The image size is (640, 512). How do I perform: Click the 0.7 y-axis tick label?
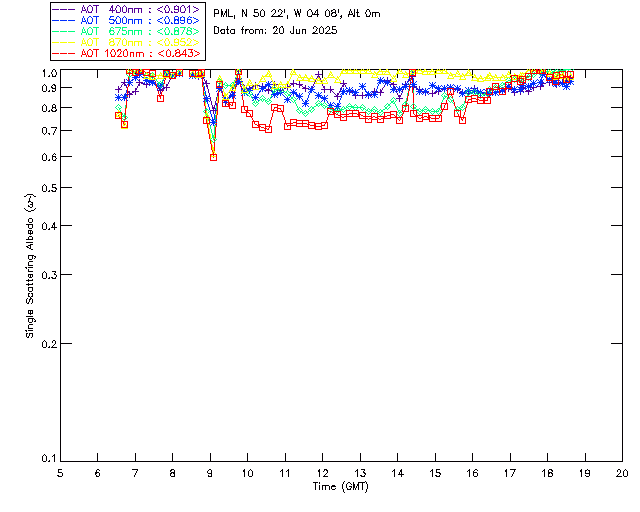pyautogui.click(x=49, y=131)
